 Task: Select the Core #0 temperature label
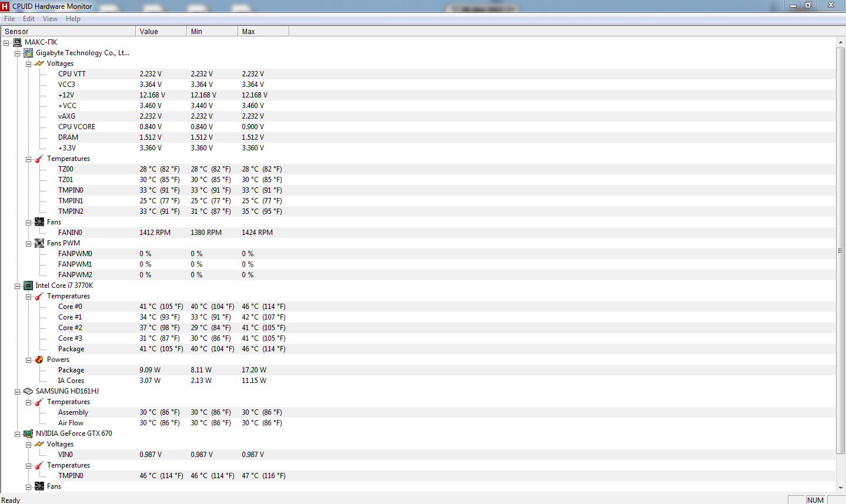70,307
